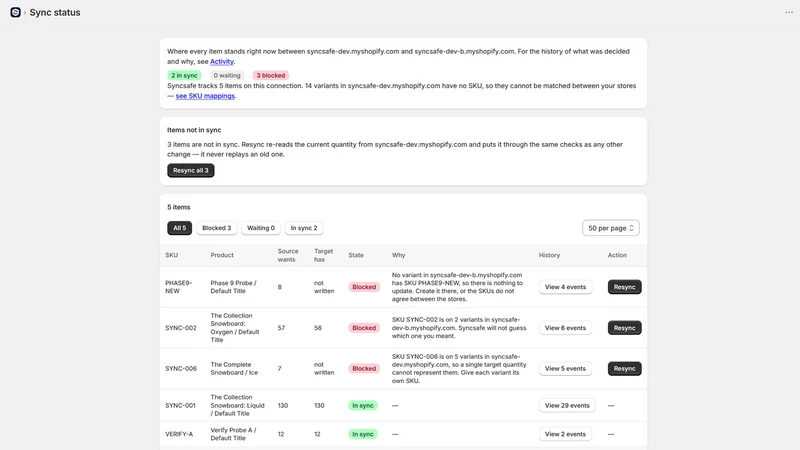Click the Why column header
Viewport: 800px width, 450px height.
point(398,255)
